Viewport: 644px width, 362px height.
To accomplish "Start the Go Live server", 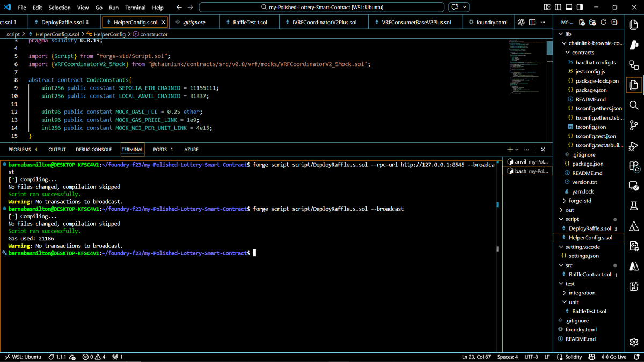I will click(x=614, y=357).
